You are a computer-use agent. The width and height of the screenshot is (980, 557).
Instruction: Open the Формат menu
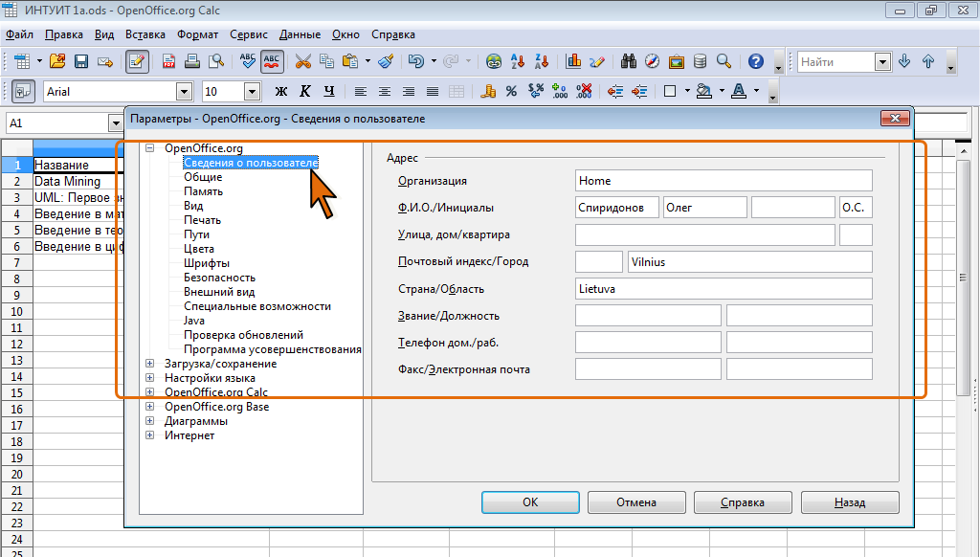(x=197, y=34)
